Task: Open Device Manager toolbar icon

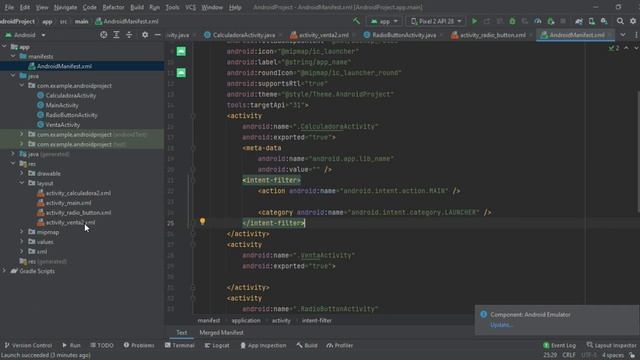Action: point(591,21)
